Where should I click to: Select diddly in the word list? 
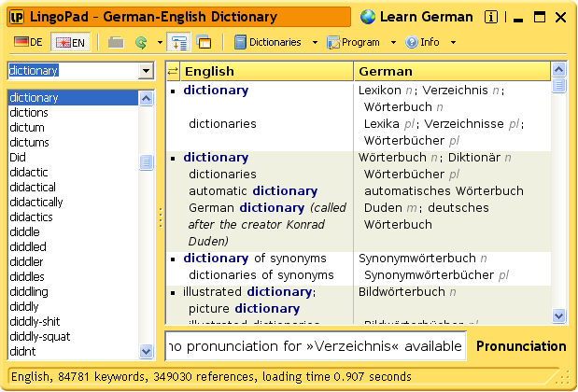pyautogui.click(x=73, y=306)
